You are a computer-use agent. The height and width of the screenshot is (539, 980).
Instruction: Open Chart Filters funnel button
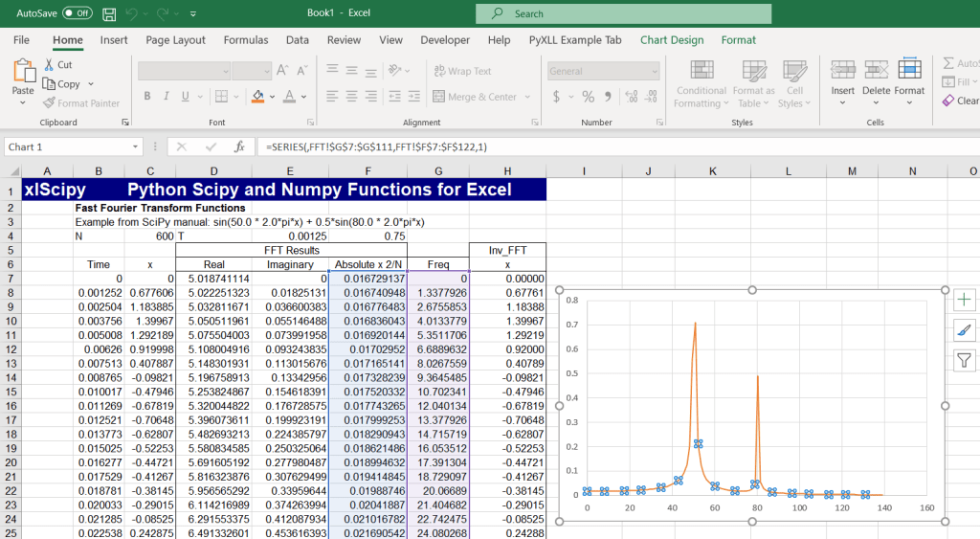[x=964, y=360]
